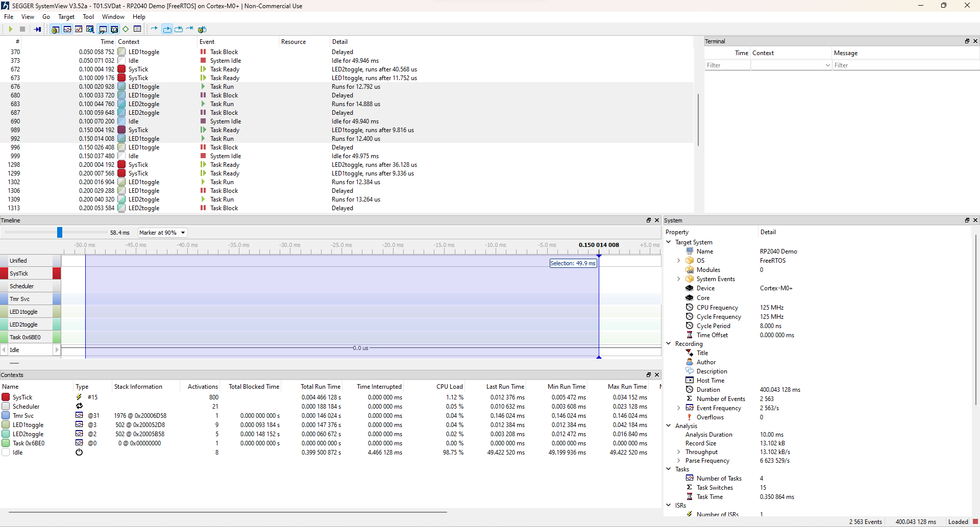Click the Task Ready icon of event 672
980x527 pixels.
tap(203, 69)
